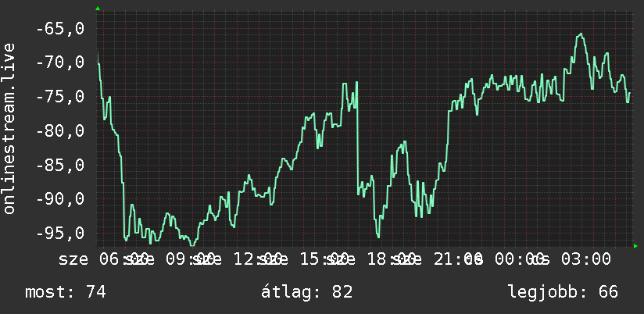Screen dimensions: 644x314
Task: Click the -75,0 y-axis label
Action: coord(59,97)
